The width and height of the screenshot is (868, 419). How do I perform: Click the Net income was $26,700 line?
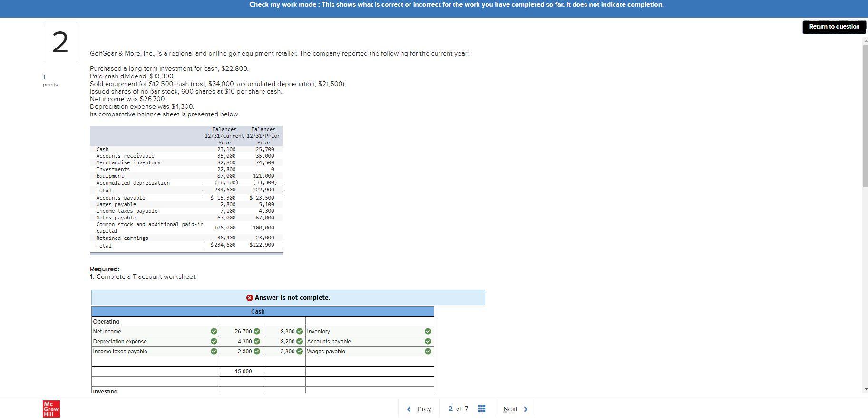128,99
